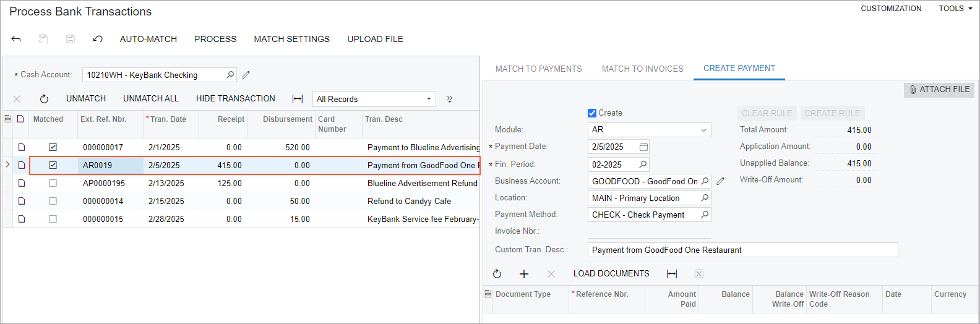The width and height of the screenshot is (980, 324).
Task: Toggle Matched checkbox for row 000000014
Action: click(53, 201)
